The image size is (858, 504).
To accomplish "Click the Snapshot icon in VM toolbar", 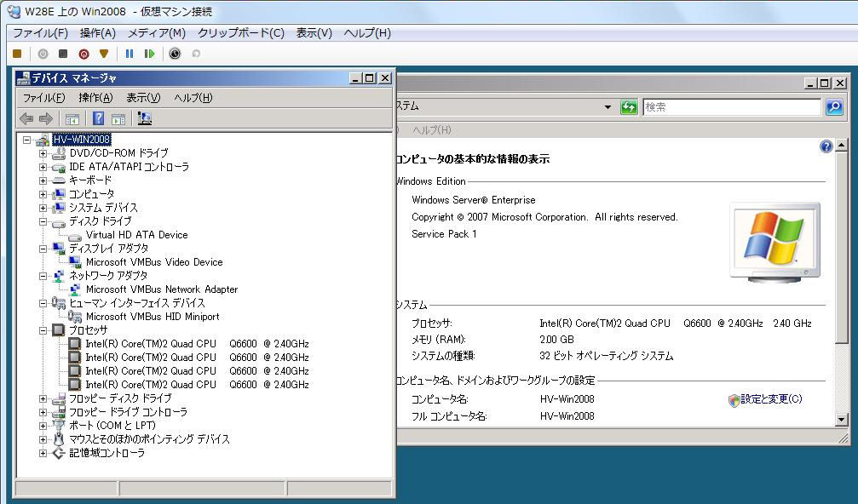I will coord(175,54).
